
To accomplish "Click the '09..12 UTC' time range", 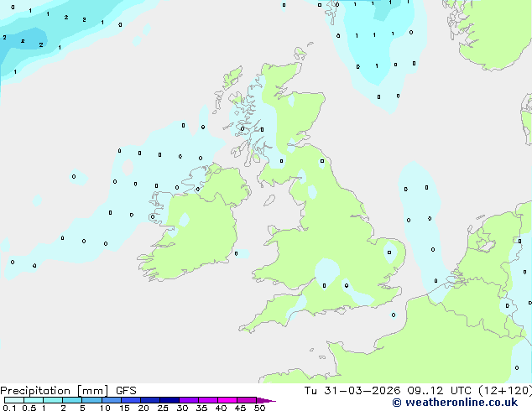I will tap(439, 391).
